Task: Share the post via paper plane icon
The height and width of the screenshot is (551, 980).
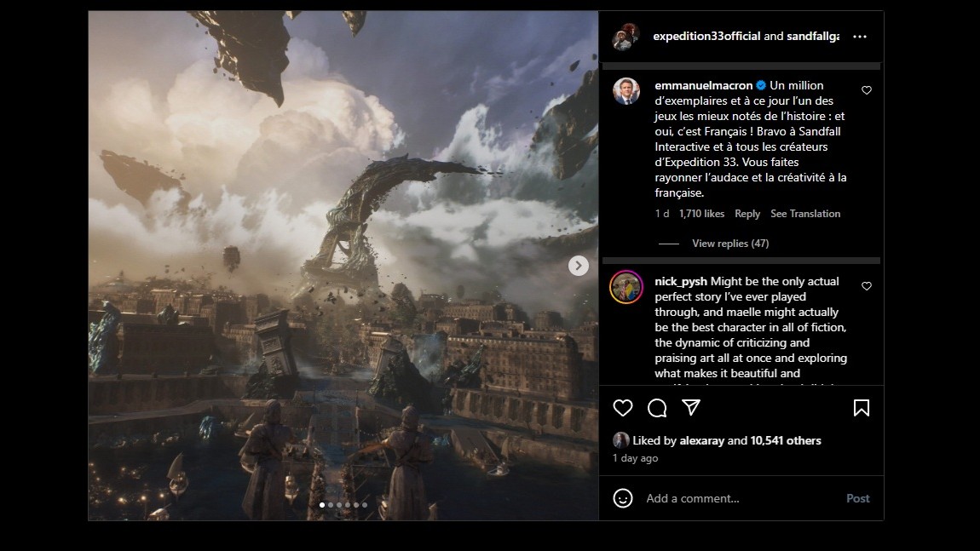Action: click(x=690, y=408)
